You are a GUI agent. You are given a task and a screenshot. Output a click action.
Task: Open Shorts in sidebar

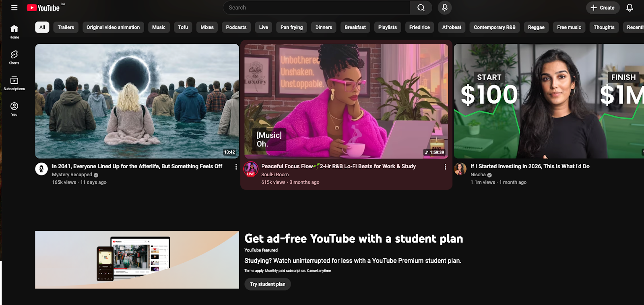pyautogui.click(x=14, y=57)
